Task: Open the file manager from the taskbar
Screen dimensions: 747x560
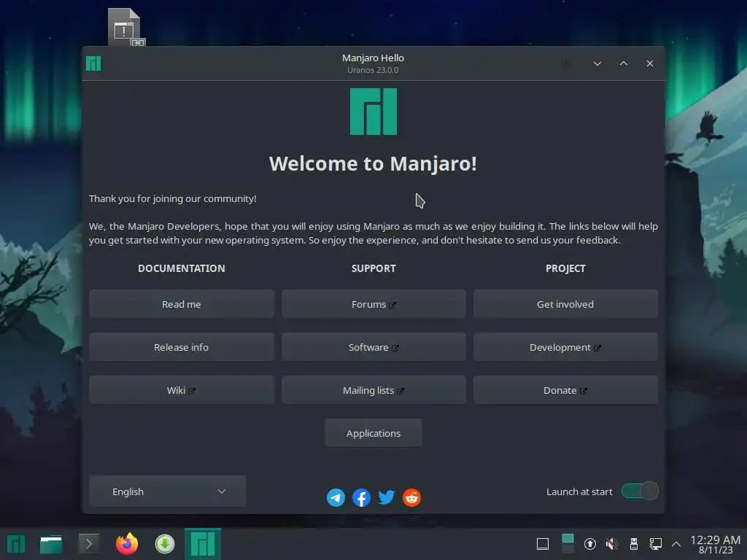Action: [51, 544]
